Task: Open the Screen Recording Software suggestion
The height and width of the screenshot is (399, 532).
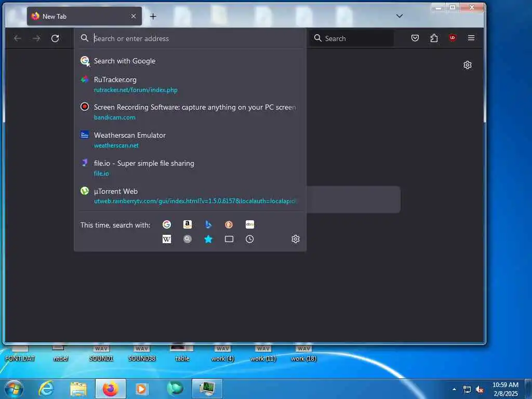Action: click(x=190, y=112)
